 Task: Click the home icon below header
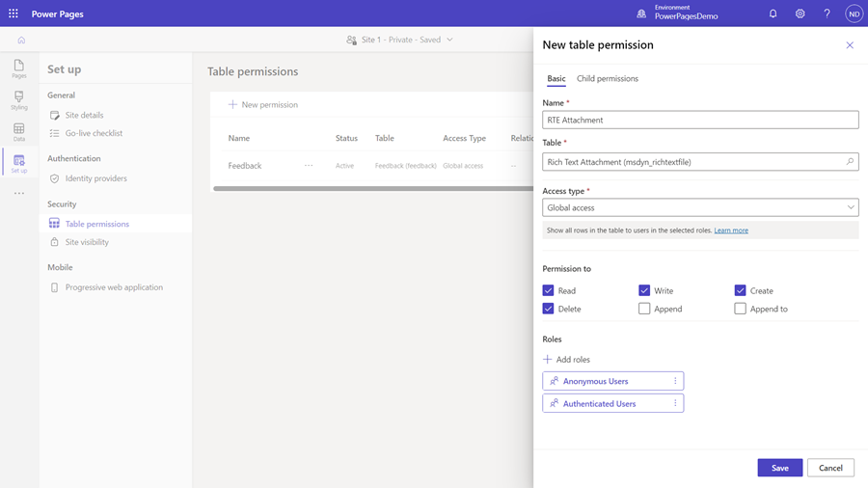coord(21,40)
